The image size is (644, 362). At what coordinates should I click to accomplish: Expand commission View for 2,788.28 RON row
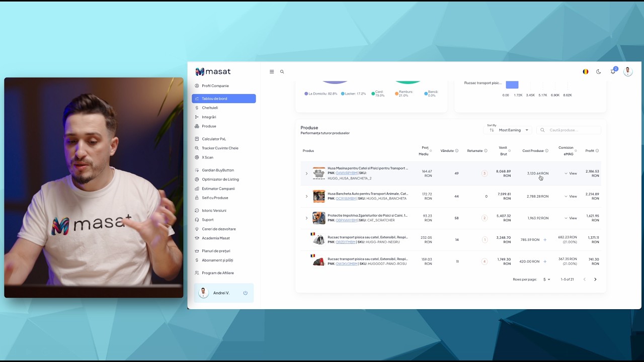click(571, 197)
